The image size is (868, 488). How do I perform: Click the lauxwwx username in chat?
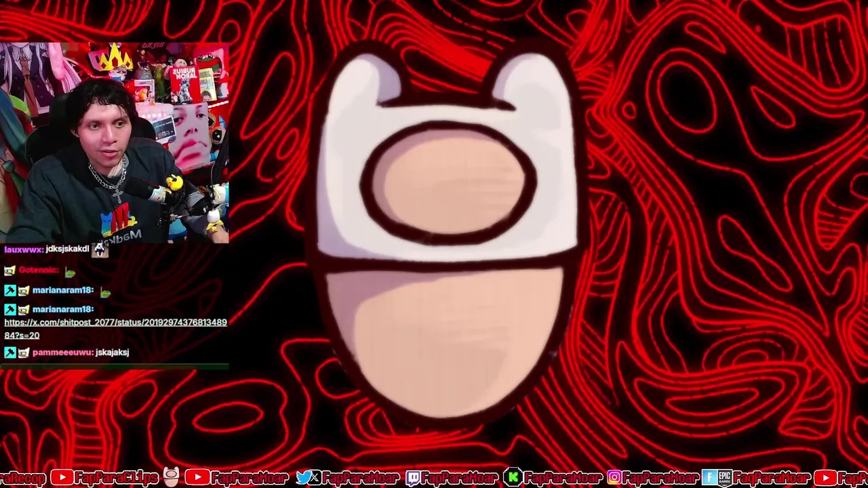click(x=24, y=249)
